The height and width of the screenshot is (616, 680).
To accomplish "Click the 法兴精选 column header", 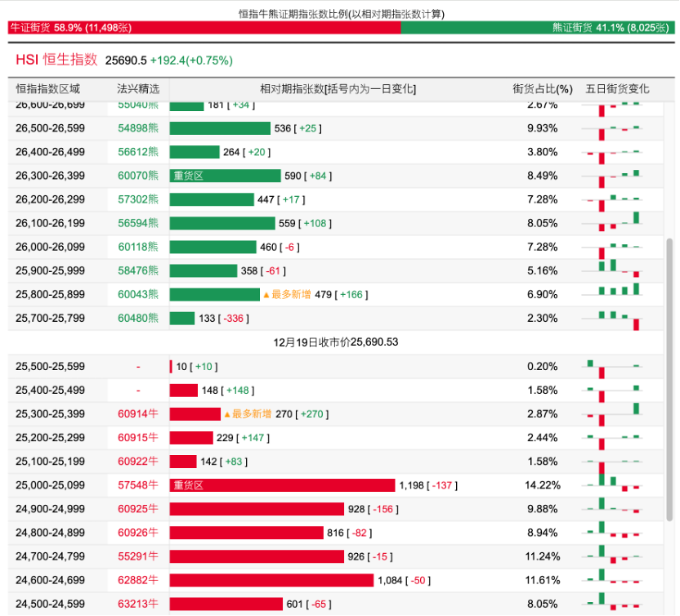I will [138, 88].
